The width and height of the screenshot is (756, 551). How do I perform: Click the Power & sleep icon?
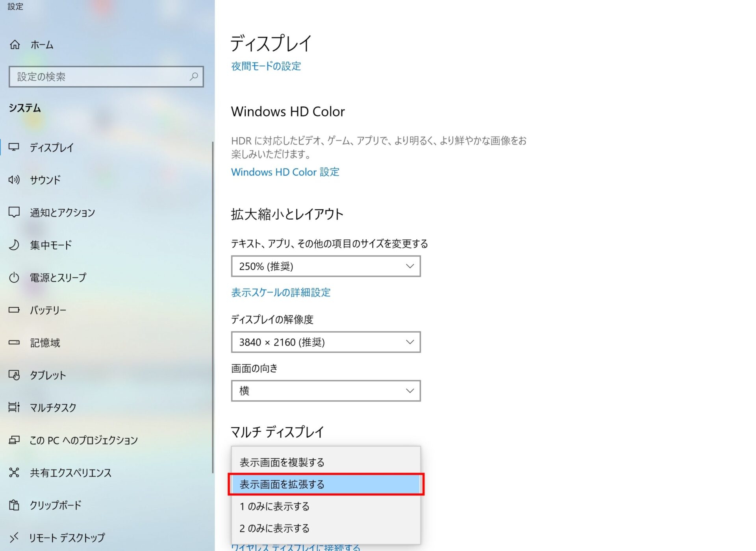(x=14, y=277)
